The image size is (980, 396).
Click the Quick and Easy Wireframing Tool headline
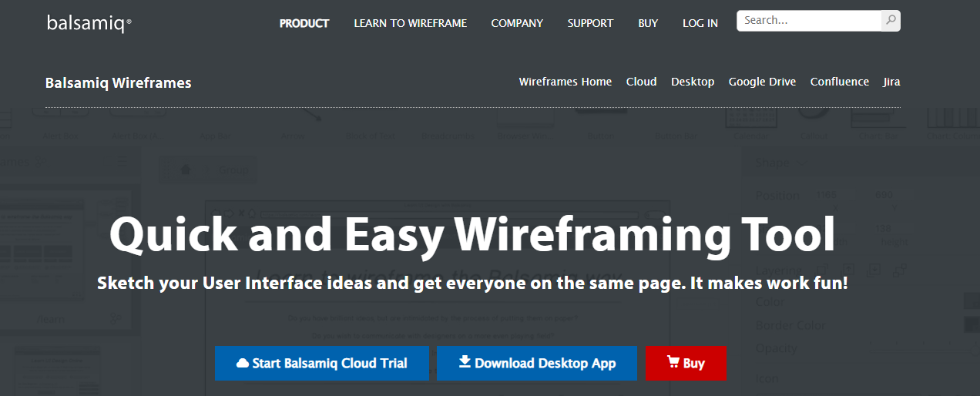pyautogui.click(x=472, y=235)
